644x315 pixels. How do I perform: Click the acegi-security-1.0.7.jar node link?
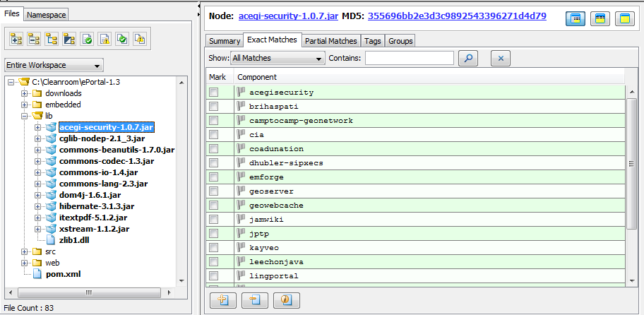[288, 15]
